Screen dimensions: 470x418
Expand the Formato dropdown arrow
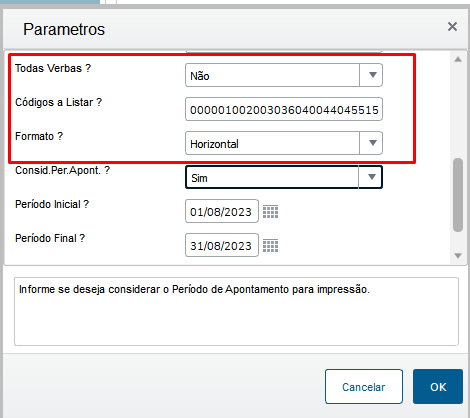372,143
